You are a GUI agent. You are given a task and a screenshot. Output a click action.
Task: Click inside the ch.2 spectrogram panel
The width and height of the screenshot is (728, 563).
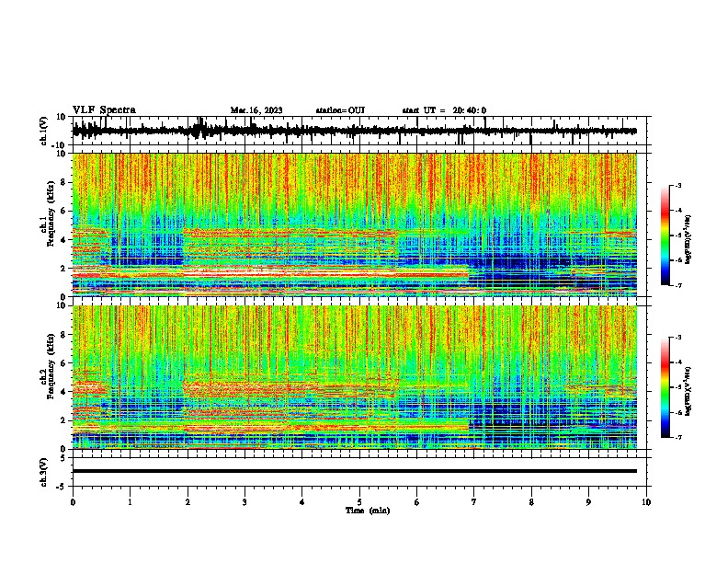click(x=355, y=377)
